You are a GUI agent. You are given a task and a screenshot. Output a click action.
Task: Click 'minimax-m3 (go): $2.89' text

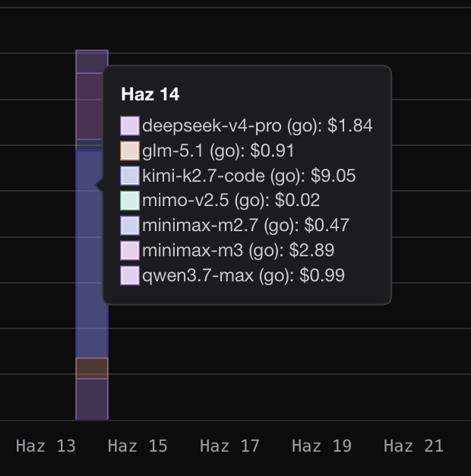[238, 250]
